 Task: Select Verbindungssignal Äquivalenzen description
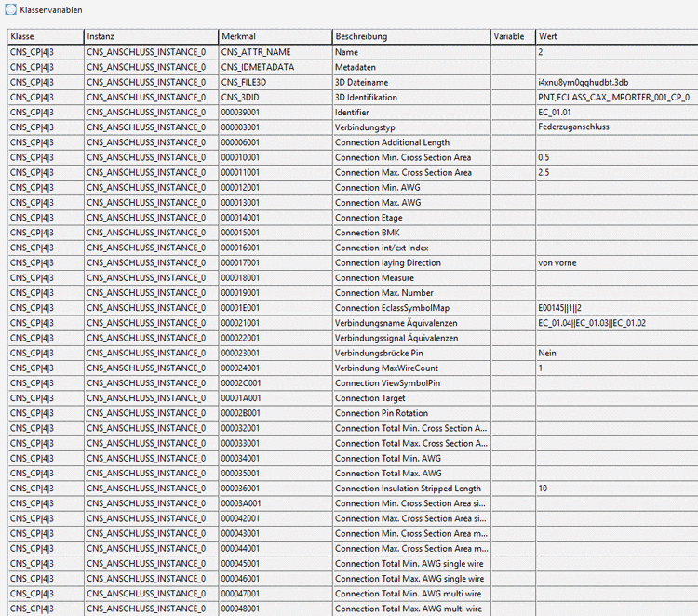411,339
